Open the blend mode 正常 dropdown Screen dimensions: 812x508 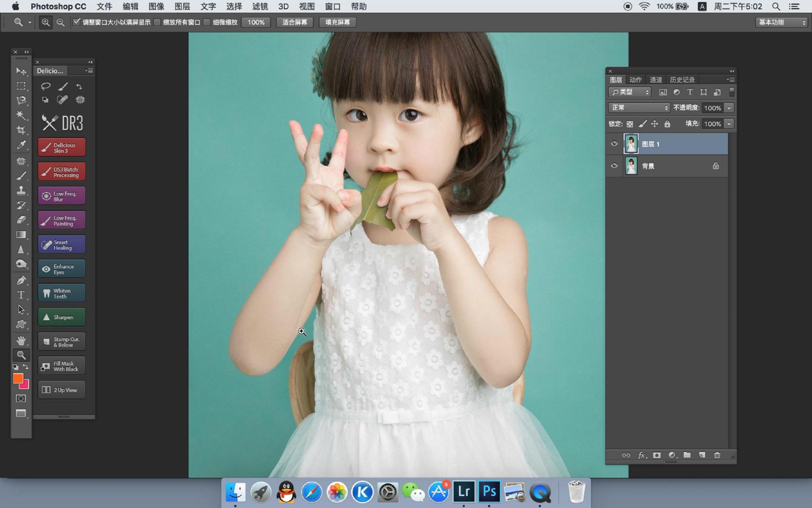click(639, 108)
